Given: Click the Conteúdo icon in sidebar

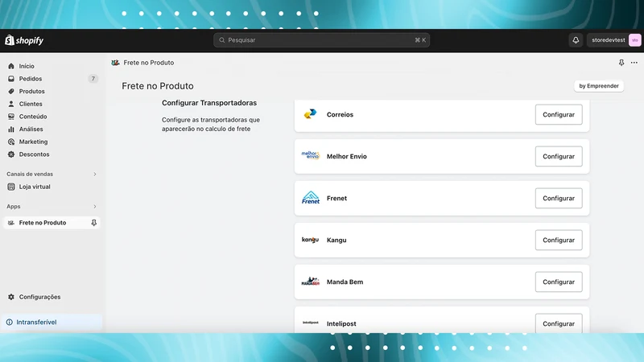Looking at the screenshot, I should pyautogui.click(x=11, y=117).
